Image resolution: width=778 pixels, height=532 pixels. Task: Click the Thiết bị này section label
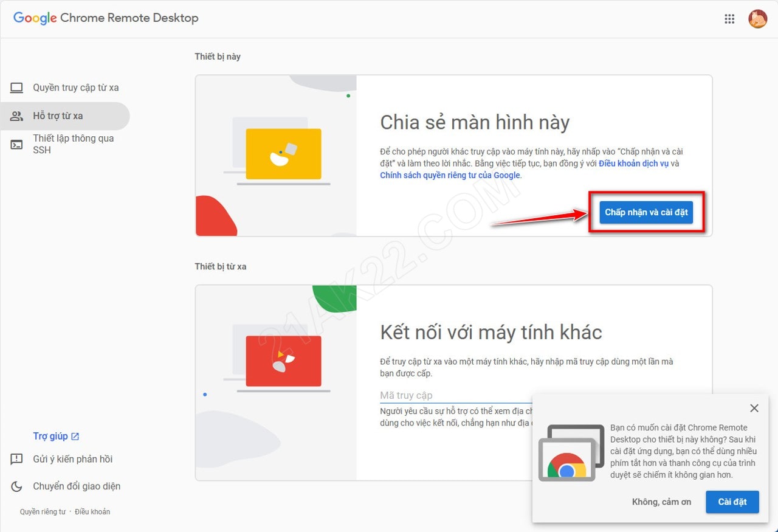218,57
